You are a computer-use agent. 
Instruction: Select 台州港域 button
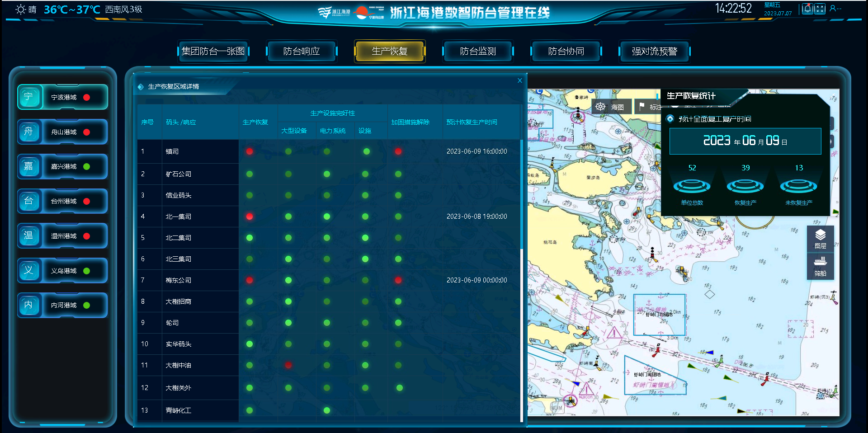click(x=63, y=201)
